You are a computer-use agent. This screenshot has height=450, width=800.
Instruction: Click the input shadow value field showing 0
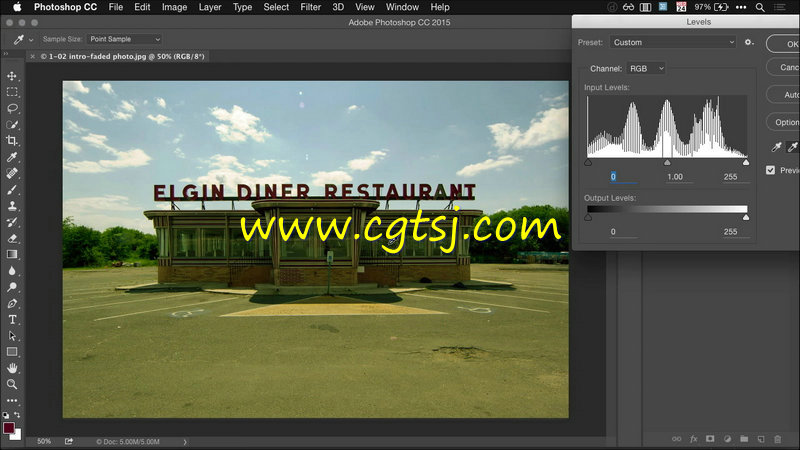tap(622, 177)
